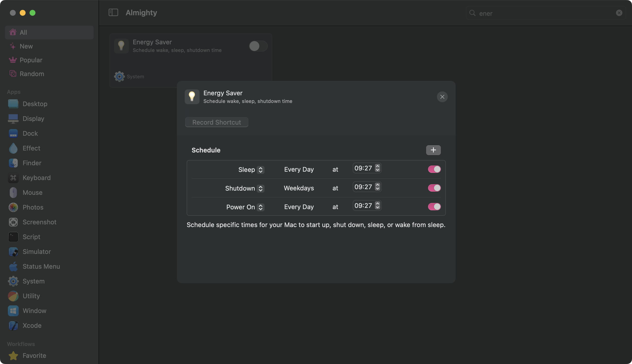Disable the Sleep schedule toggle
Image resolution: width=632 pixels, height=364 pixels.
coord(434,169)
